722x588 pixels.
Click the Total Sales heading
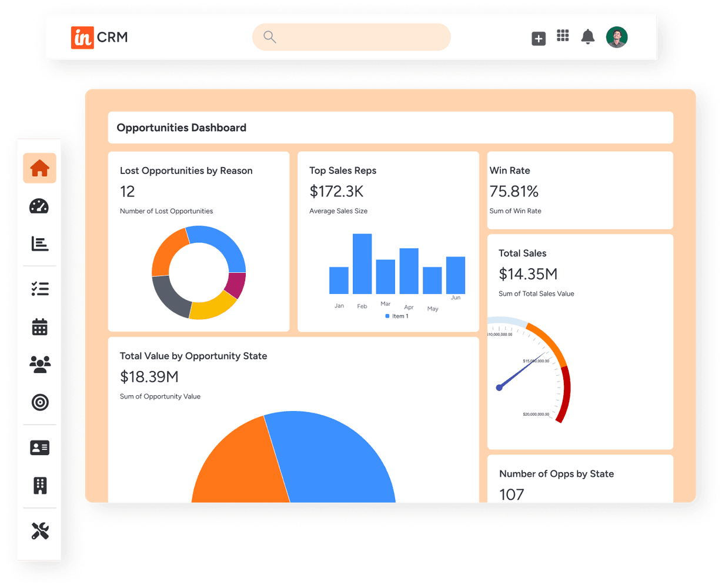tap(523, 253)
